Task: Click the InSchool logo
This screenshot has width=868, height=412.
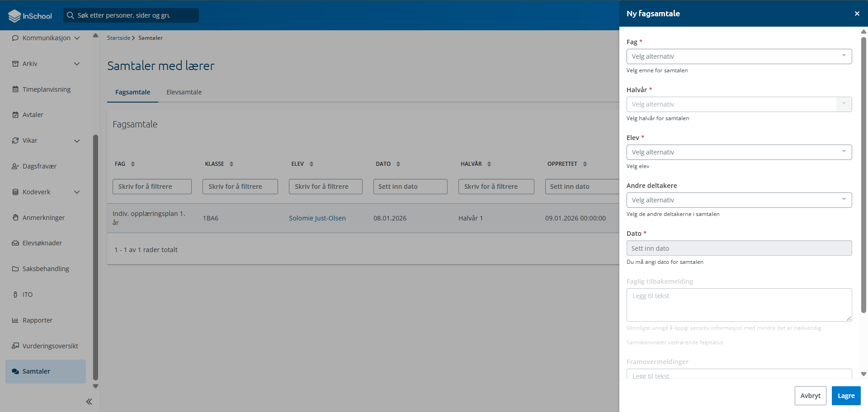Action: [30, 16]
